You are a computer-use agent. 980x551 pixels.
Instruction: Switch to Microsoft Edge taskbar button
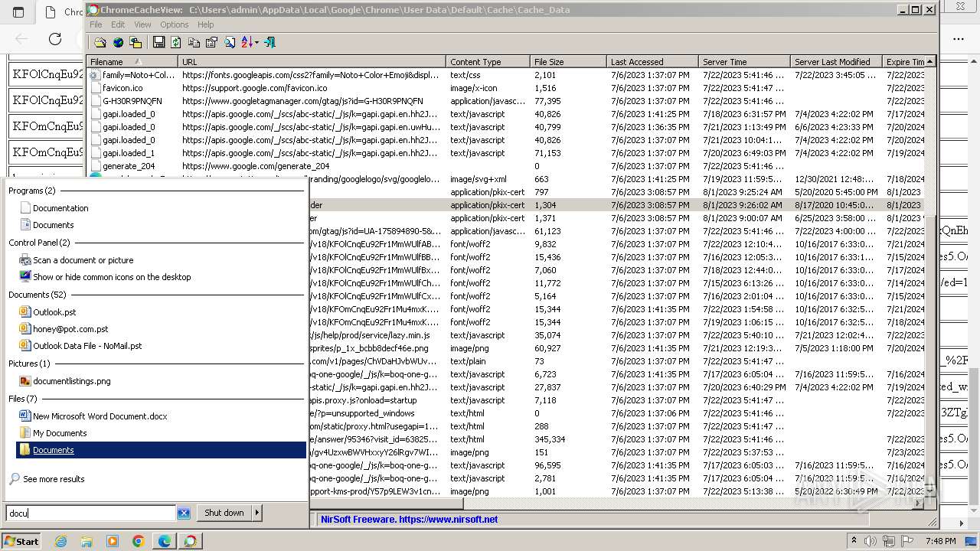pyautogui.click(x=165, y=541)
